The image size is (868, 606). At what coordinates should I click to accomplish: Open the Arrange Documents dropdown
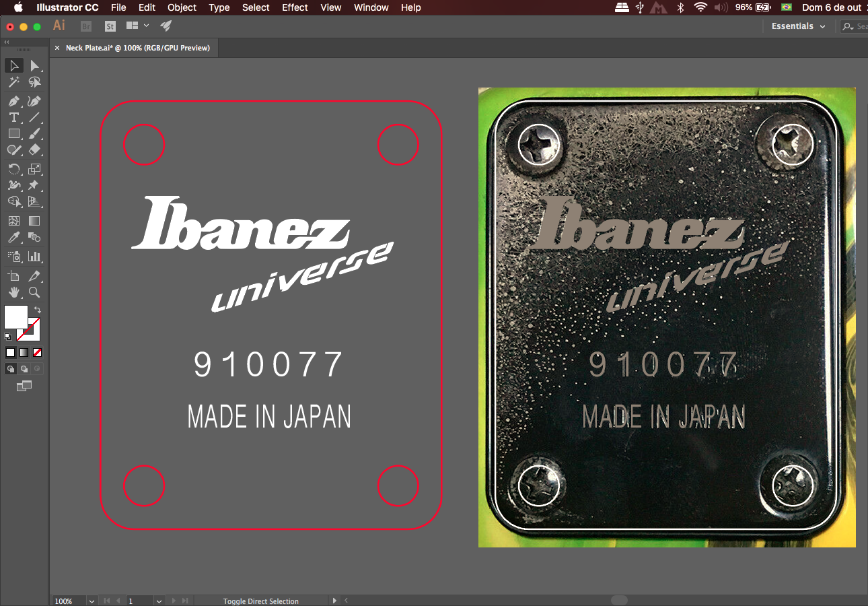click(x=137, y=26)
